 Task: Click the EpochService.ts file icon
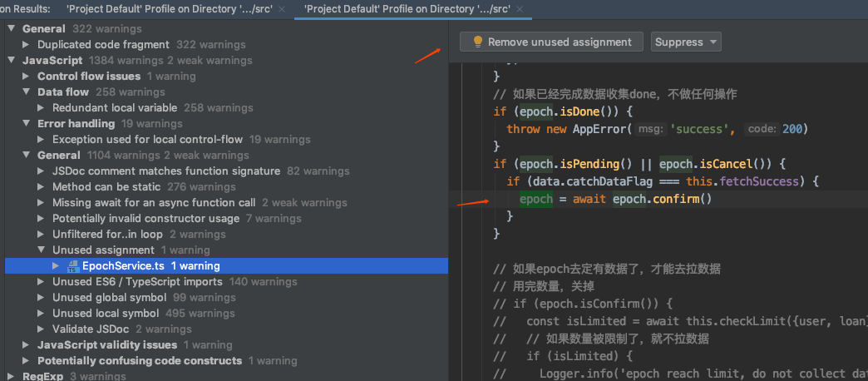pos(72,266)
